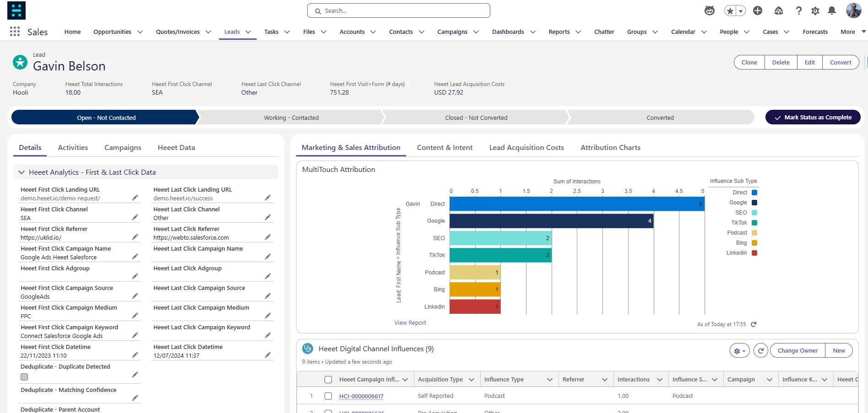The image size is (868, 413).
Task: Edit Heeet First Click Campaign Keyword pencil
Action: pos(135,335)
